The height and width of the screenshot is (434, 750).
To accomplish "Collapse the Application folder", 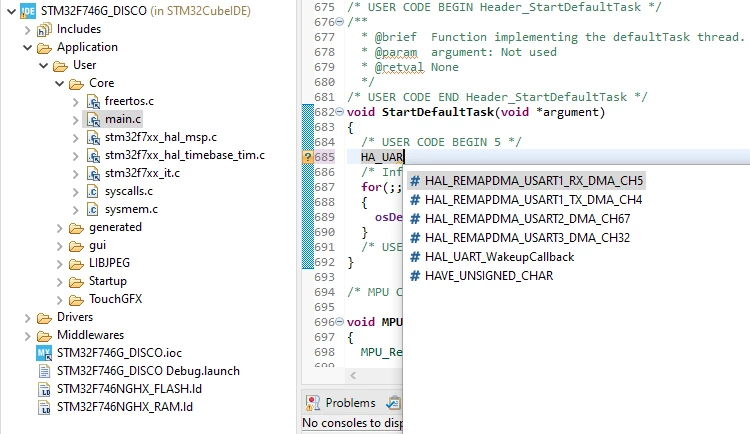I will point(27,48).
